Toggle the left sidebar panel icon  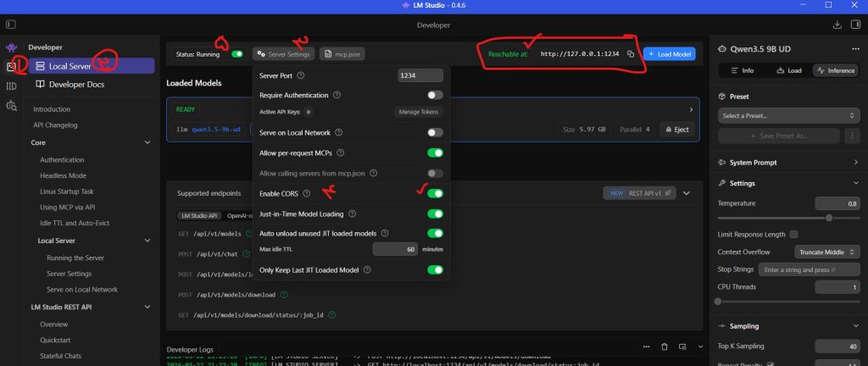pyautogui.click(x=854, y=25)
